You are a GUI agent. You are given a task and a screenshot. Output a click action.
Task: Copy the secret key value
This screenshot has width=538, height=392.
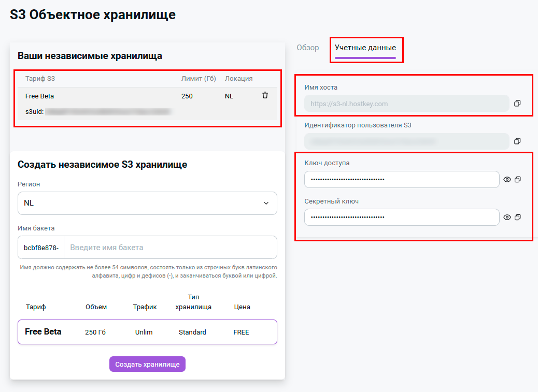pos(517,217)
